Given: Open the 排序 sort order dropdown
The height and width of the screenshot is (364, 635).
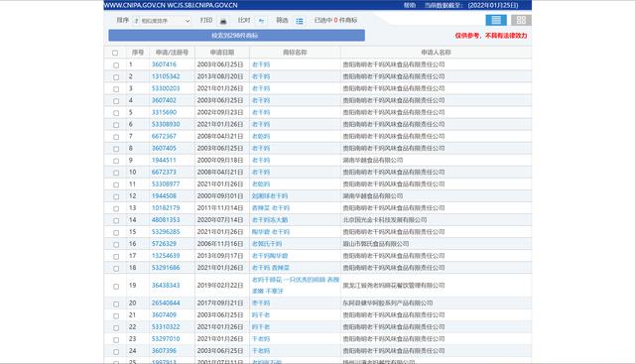Looking at the screenshot, I should [x=162, y=21].
